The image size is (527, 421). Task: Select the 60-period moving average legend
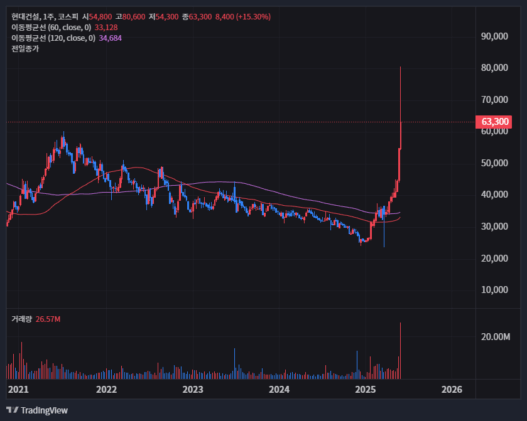click(51, 28)
